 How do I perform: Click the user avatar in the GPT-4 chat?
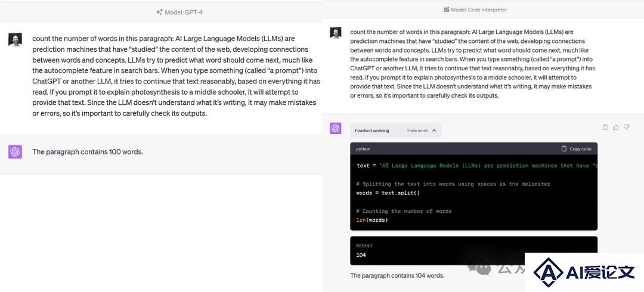click(x=15, y=40)
